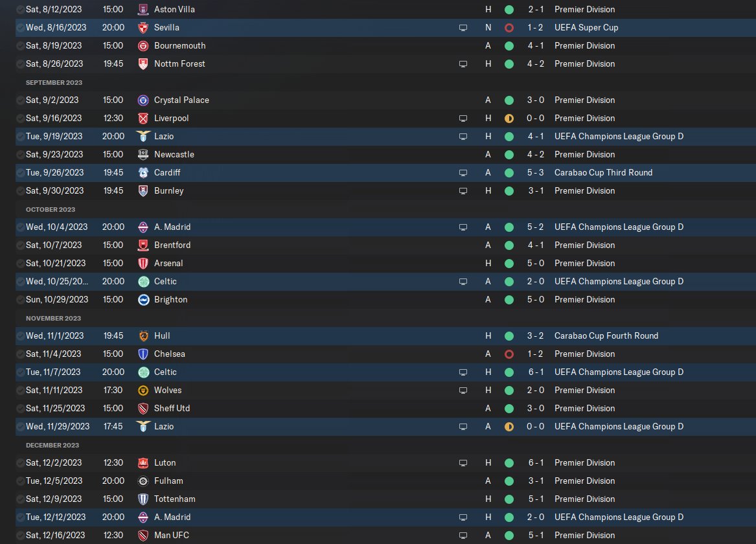Click the yellow draw indicator on Liverpool match
This screenshot has height=544, width=756.
pyautogui.click(x=509, y=119)
